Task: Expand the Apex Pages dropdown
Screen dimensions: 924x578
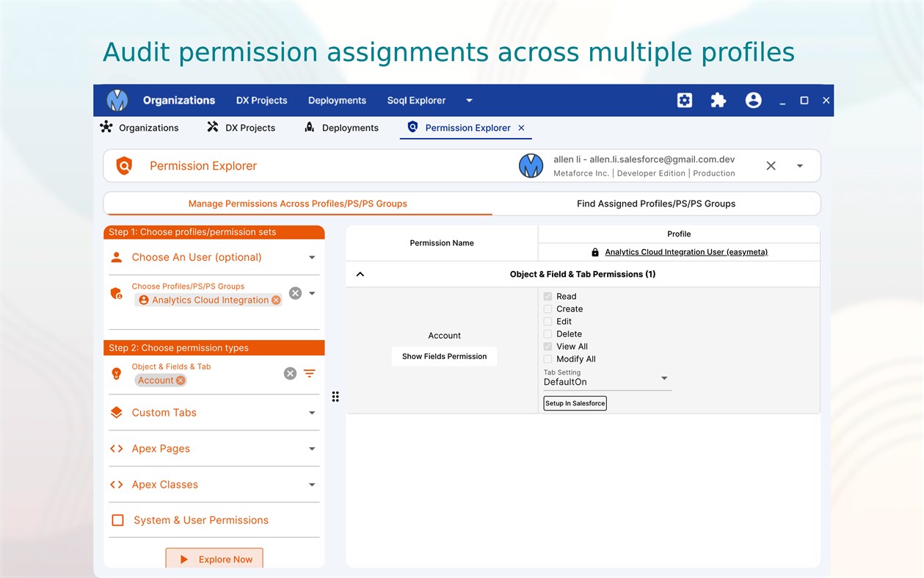Action: point(312,449)
